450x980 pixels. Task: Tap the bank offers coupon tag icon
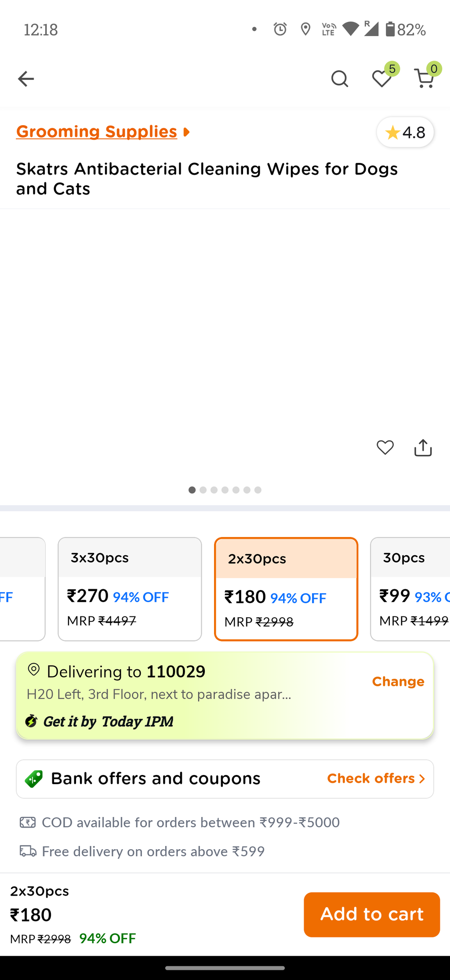[x=34, y=779]
